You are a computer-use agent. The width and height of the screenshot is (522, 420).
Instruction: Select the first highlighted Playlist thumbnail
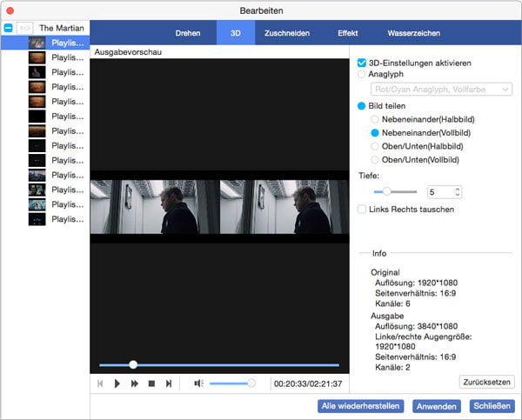(37, 43)
